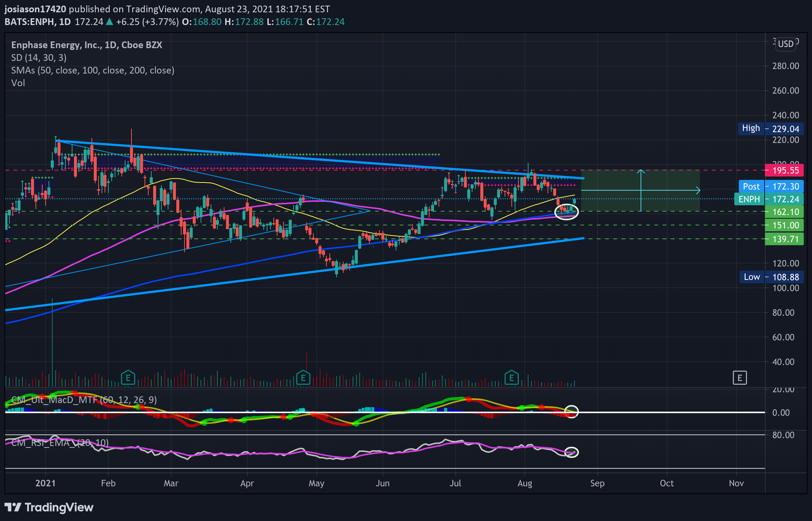The width and height of the screenshot is (812, 521).
Task: Click the josiason17420 author name
Action: pos(35,9)
